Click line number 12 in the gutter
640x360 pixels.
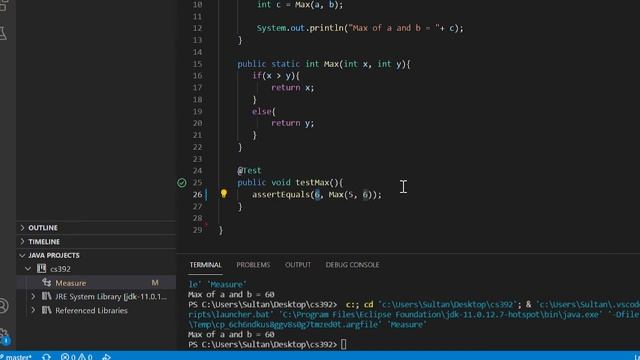[198, 28]
